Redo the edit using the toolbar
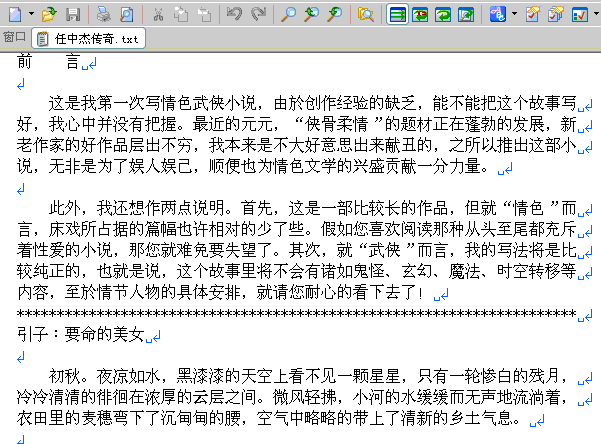601x444 pixels. tap(258, 15)
